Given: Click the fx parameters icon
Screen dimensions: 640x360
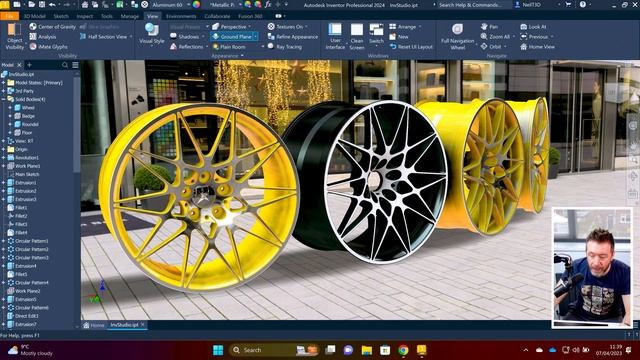Looking at the screenshot, I should 268,5.
